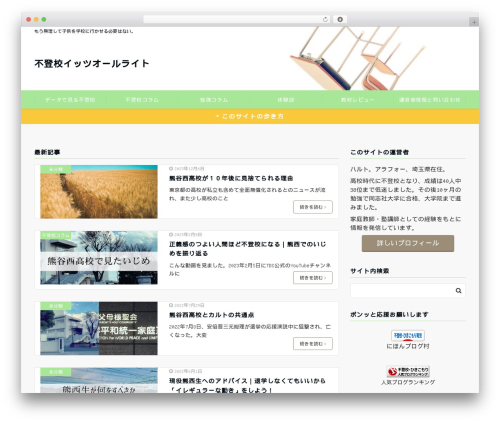Click the round icon beside the address bar
Image resolution: width=500 pixels, height=423 pixels.
[x=340, y=19]
